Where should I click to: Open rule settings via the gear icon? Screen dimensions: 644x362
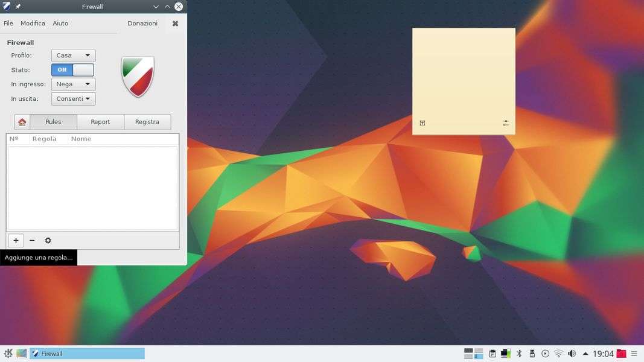click(x=48, y=241)
